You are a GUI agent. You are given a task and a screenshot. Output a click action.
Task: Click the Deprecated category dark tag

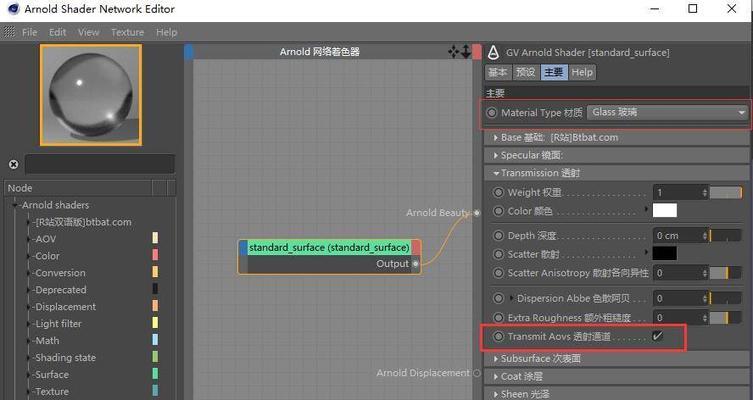click(155, 289)
